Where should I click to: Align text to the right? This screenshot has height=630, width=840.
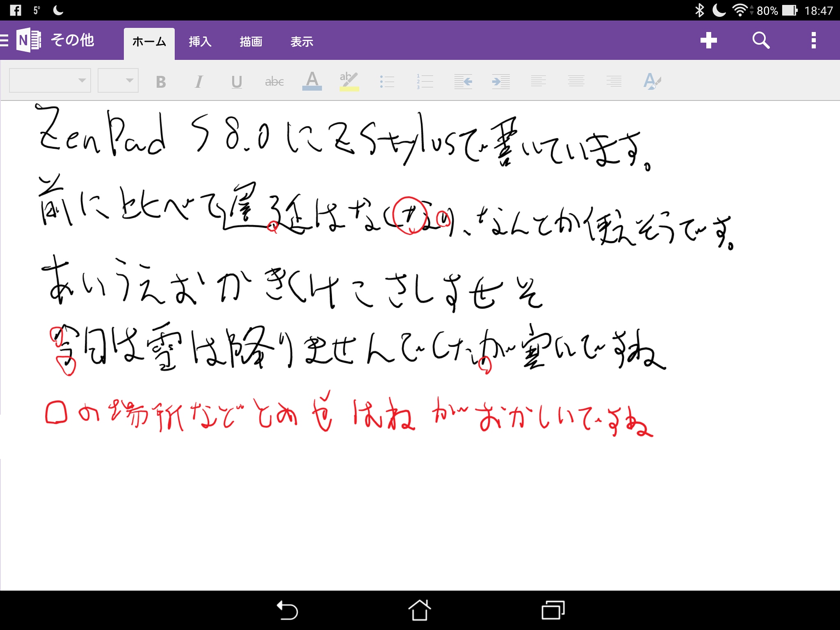(614, 81)
